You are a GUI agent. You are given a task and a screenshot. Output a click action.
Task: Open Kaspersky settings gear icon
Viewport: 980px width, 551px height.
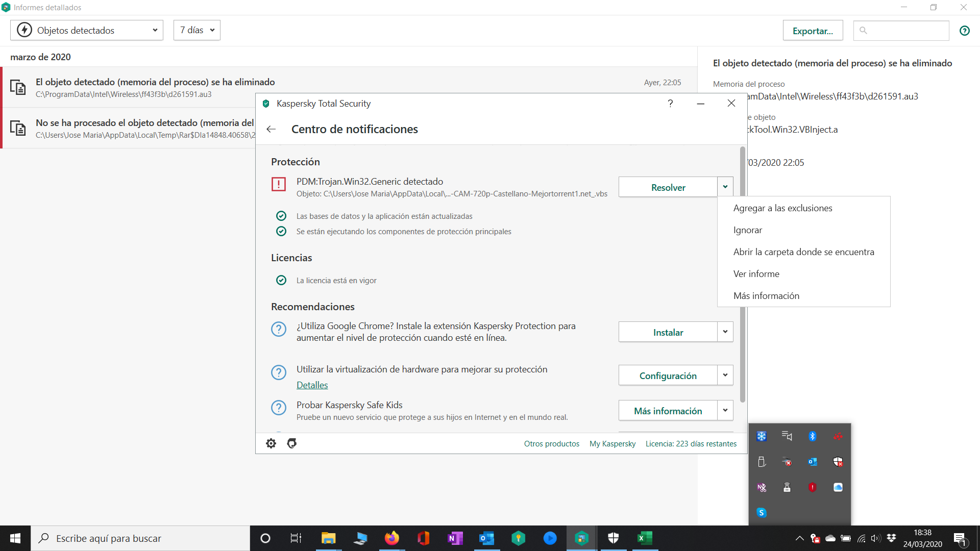271,443
